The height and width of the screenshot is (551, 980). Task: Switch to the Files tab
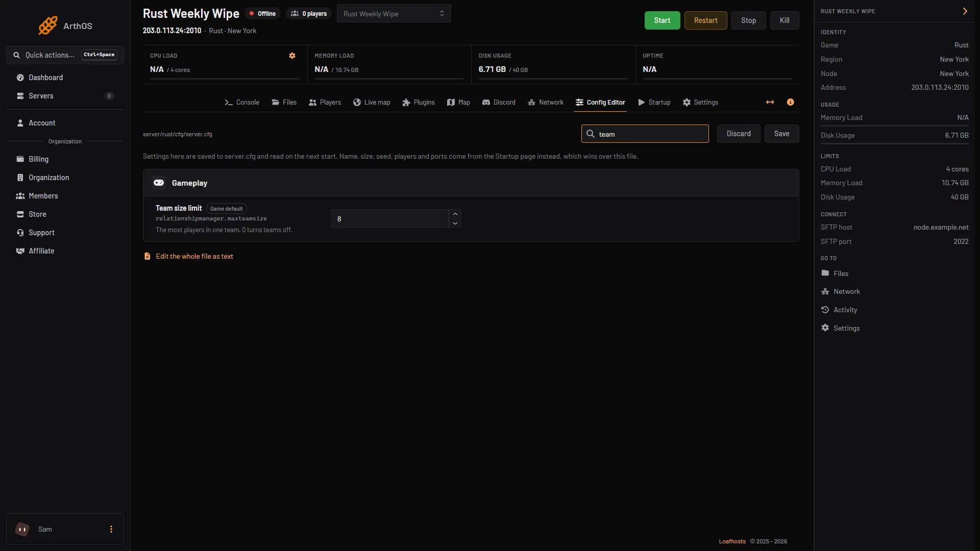pyautogui.click(x=284, y=102)
